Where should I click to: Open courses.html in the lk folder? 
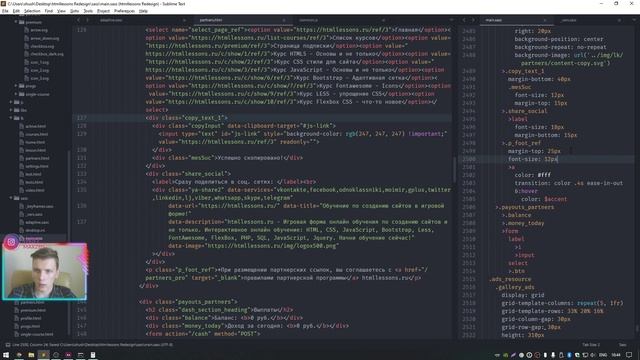[x=37, y=134]
